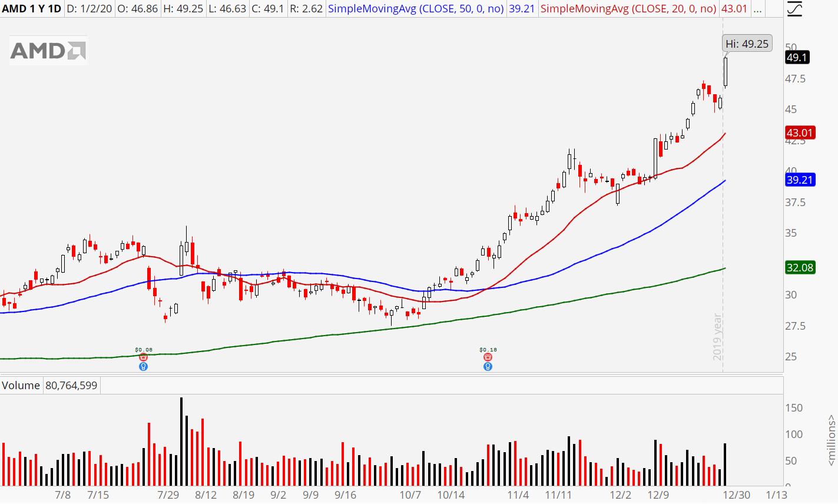Click the latest white candle at the chart's right edge
The height and width of the screenshot is (504, 838).
pos(726,72)
